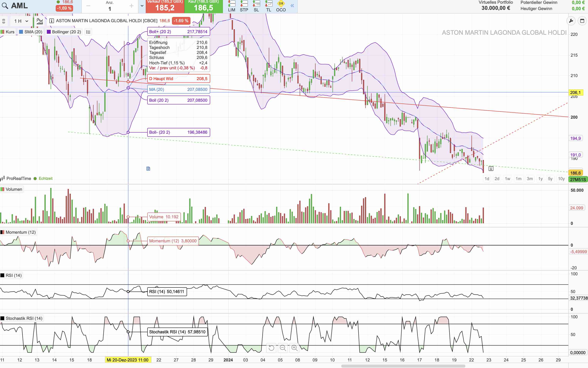Click the Aston Martin info icon
Viewport: 588px width, 368px height.
coord(52,21)
